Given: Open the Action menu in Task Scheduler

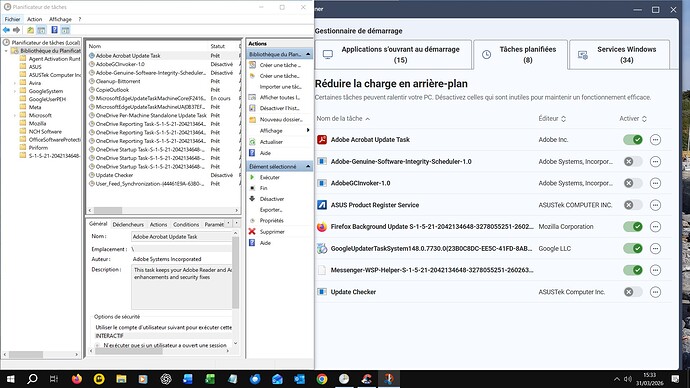Looking at the screenshot, I should pyautogui.click(x=34, y=19).
